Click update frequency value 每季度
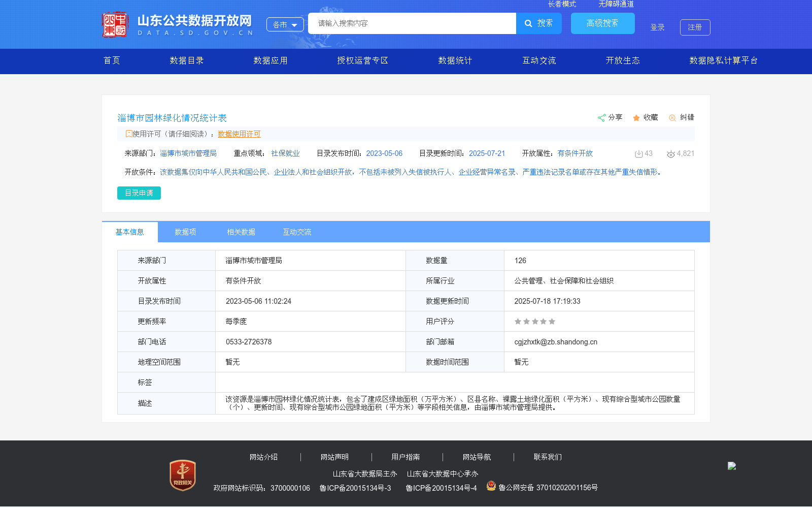 coord(236,322)
